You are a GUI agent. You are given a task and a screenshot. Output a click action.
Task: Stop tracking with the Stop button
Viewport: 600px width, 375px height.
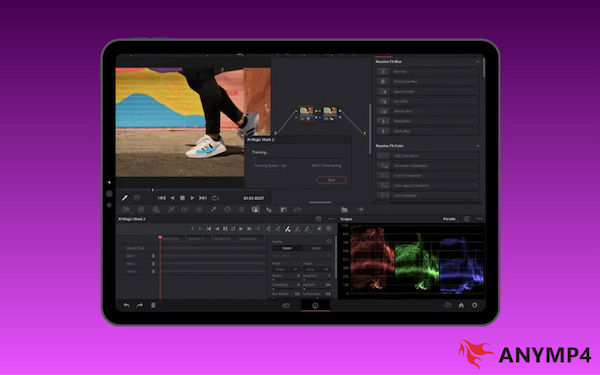[x=331, y=180]
